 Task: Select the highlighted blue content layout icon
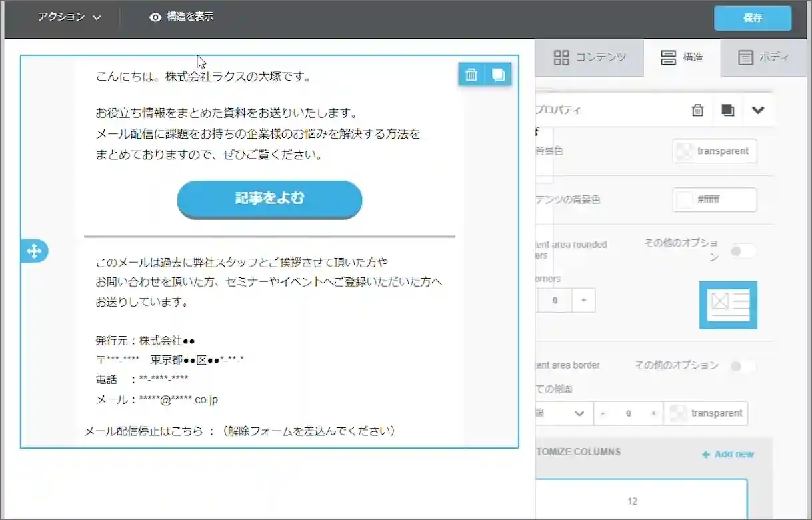pos(728,303)
